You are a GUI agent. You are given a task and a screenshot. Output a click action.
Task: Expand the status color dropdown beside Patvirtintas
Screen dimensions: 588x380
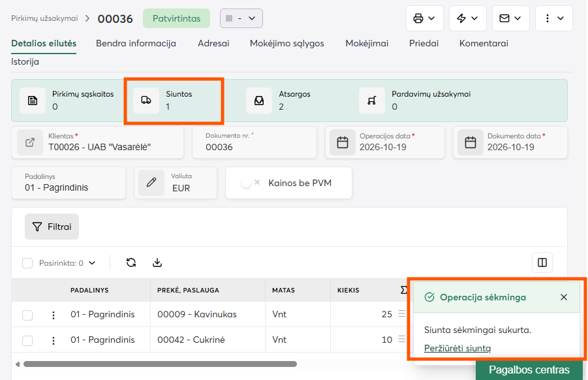click(x=241, y=18)
